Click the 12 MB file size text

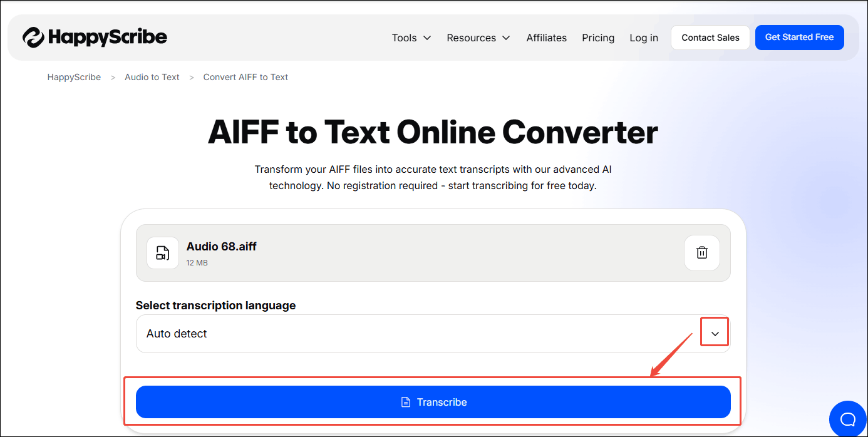point(197,263)
